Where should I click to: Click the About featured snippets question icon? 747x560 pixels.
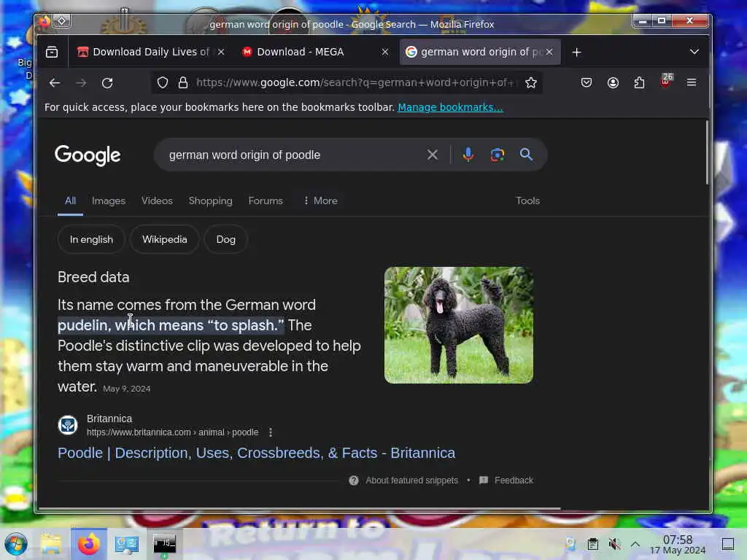point(354,481)
